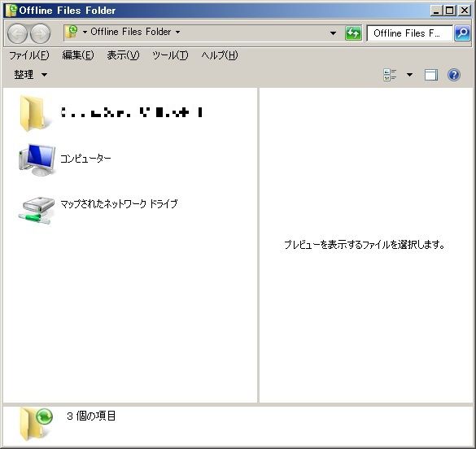476x449 pixels.
Task: Click the Offline Files Folder breadcrumb text
Action: [131, 32]
